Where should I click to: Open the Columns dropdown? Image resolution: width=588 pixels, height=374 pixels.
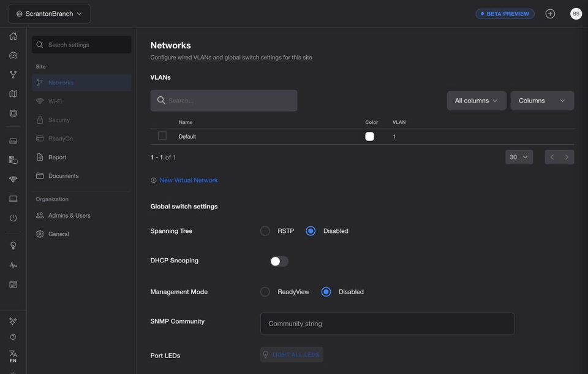coord(542,101)
